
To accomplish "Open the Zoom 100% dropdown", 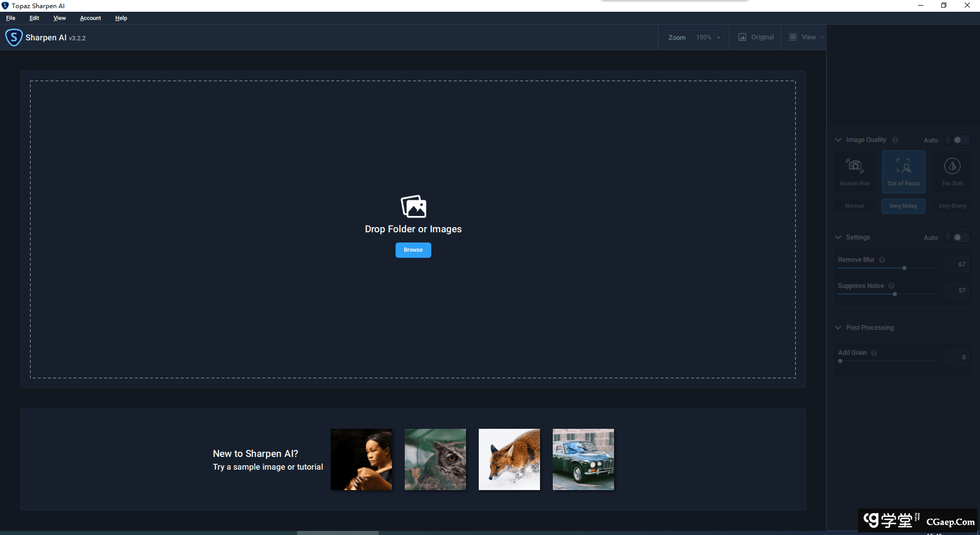I will (707, 37).
